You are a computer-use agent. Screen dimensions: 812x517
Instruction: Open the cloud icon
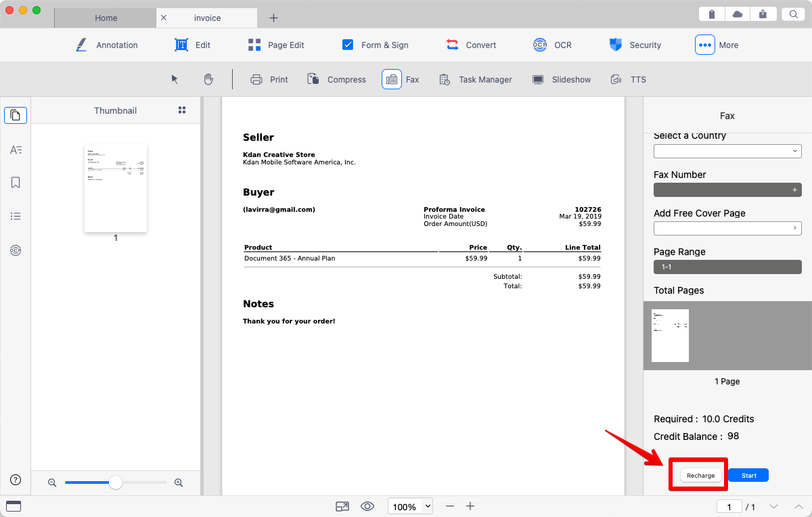(x=738, y=14)
